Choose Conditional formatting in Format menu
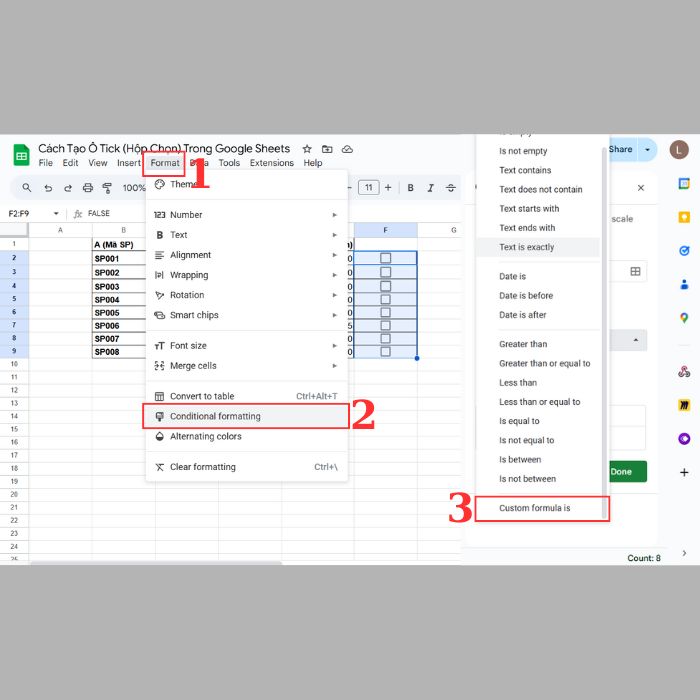The image size is (700, 700). coord(246,416)
